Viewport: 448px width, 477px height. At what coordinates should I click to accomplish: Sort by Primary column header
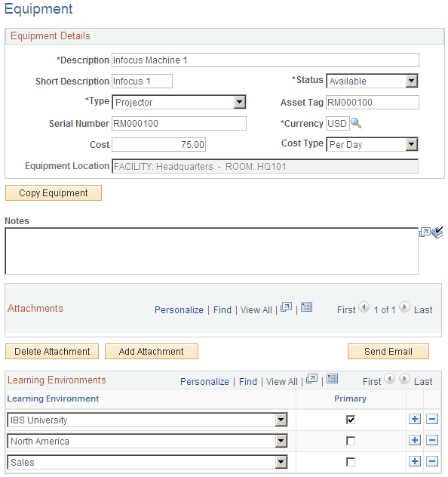coord(350,399)
